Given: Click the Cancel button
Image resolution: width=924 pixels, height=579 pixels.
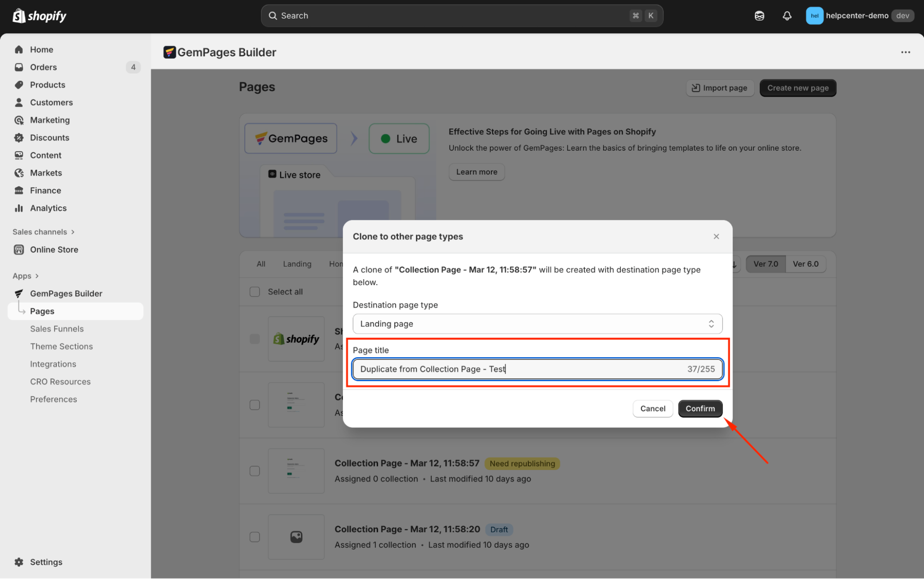Looking at the screenshot, I should tap(652, 408).
